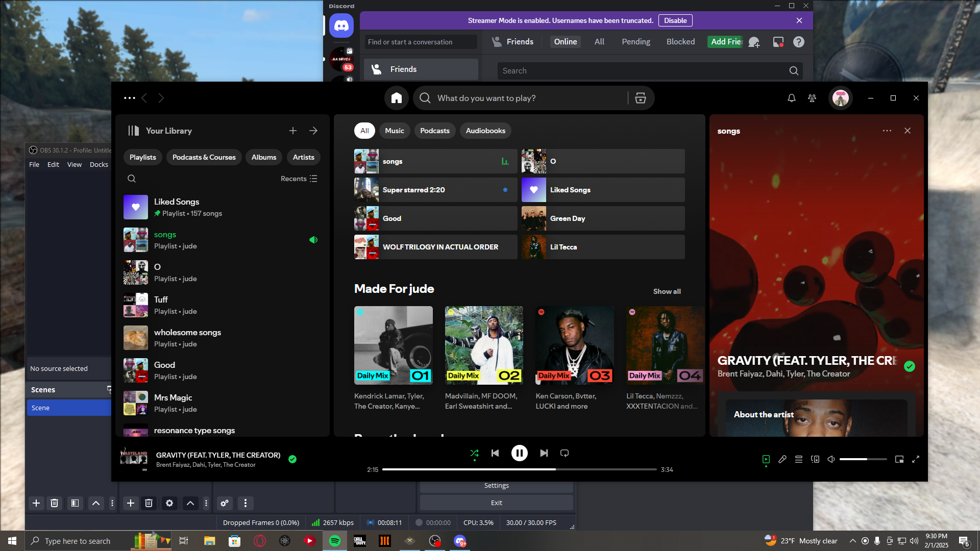Expand Your Library with the arrow
This screenshot has width=980, height=551.
click(313, 131)
